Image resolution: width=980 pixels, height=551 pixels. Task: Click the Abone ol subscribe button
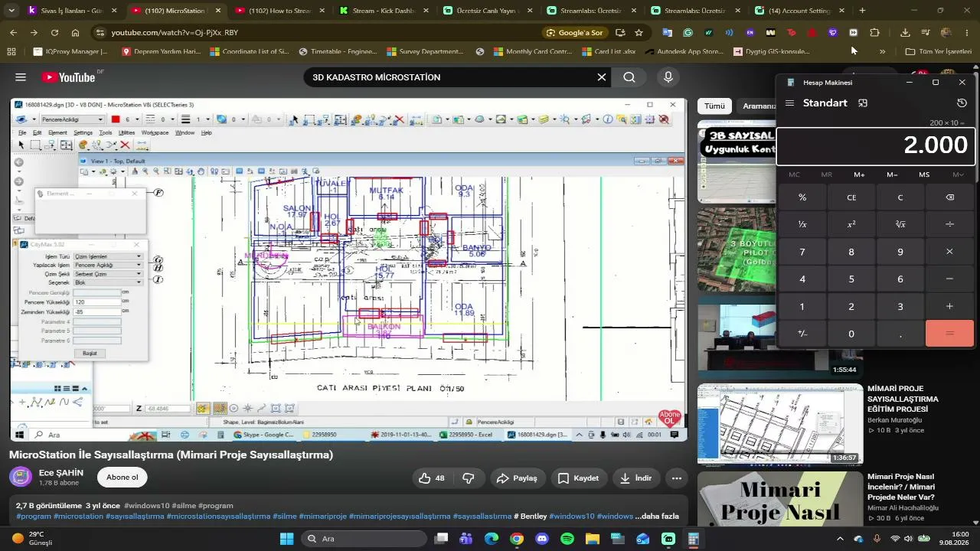(122, 478)
